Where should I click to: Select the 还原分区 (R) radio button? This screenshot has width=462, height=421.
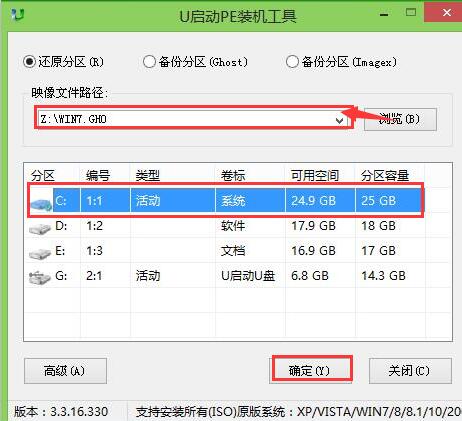tap(30, 62)
